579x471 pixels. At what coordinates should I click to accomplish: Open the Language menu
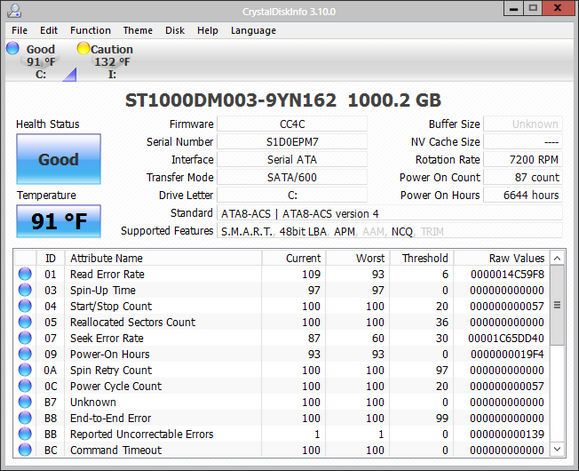pyautogui.click(x=253, y=30)
